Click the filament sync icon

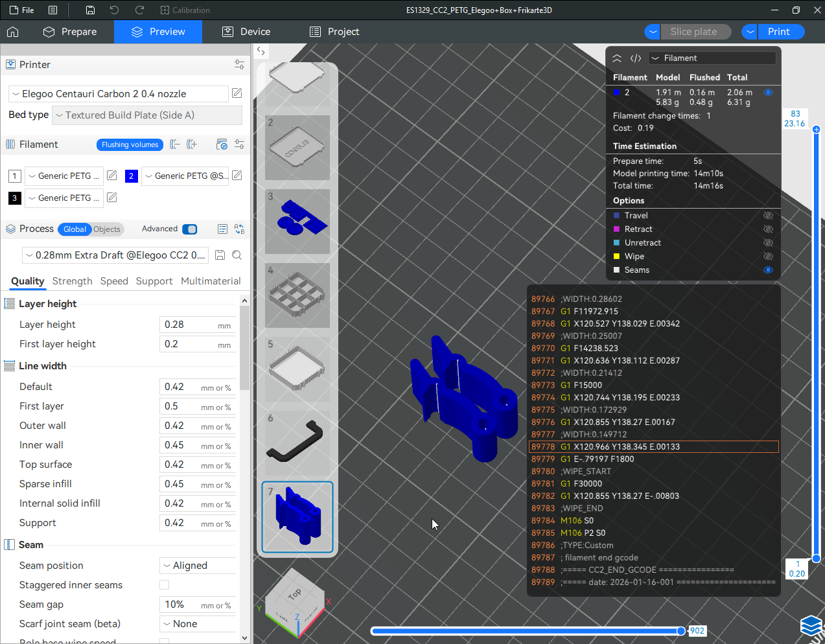pos(222,144)
